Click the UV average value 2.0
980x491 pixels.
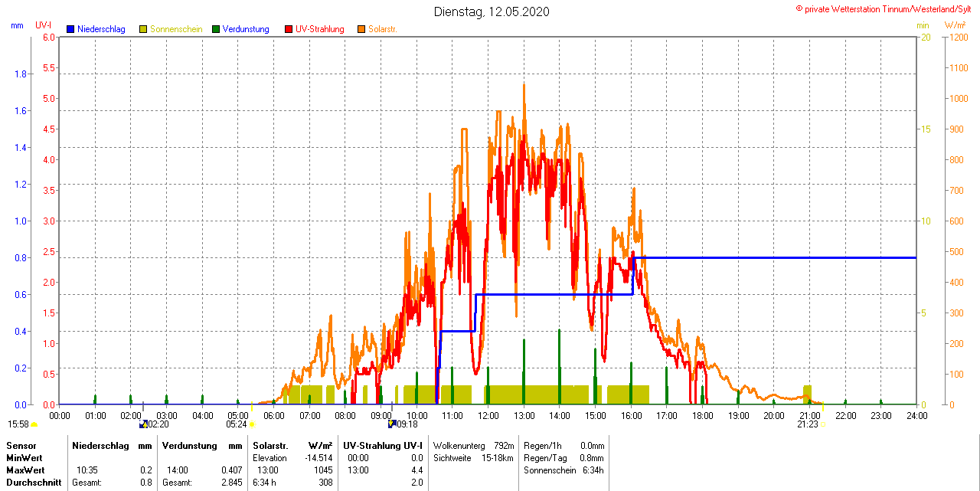[x=416, y=483]
